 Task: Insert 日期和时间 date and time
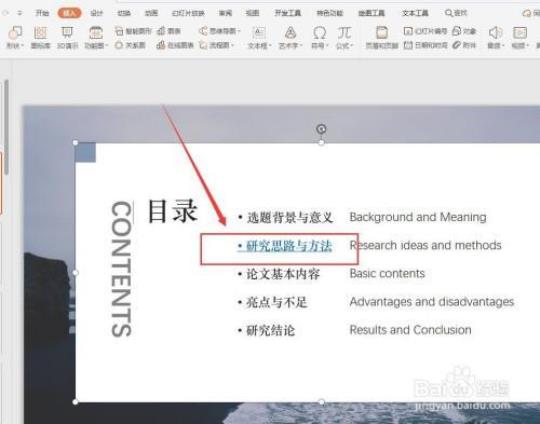[425, 45]
